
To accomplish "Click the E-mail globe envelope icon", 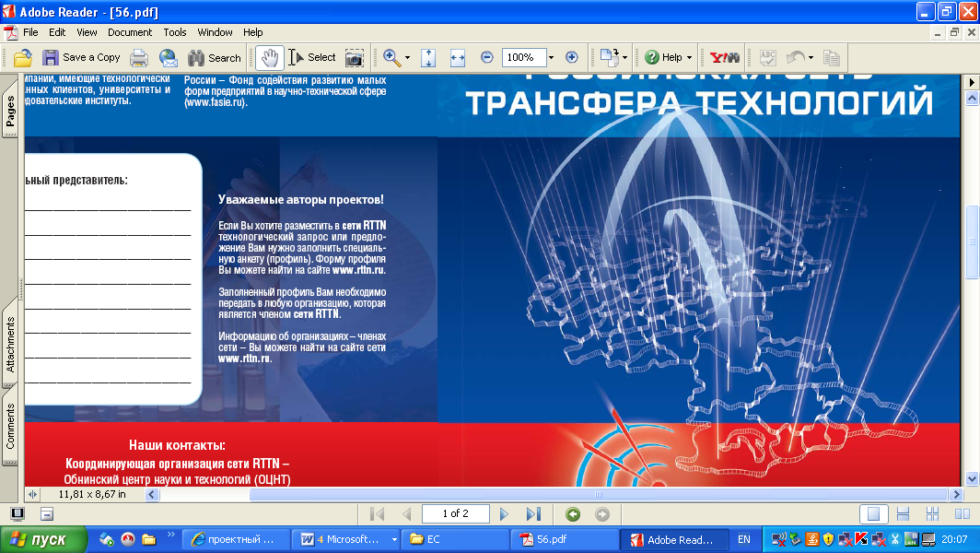I will coord(169,57).
